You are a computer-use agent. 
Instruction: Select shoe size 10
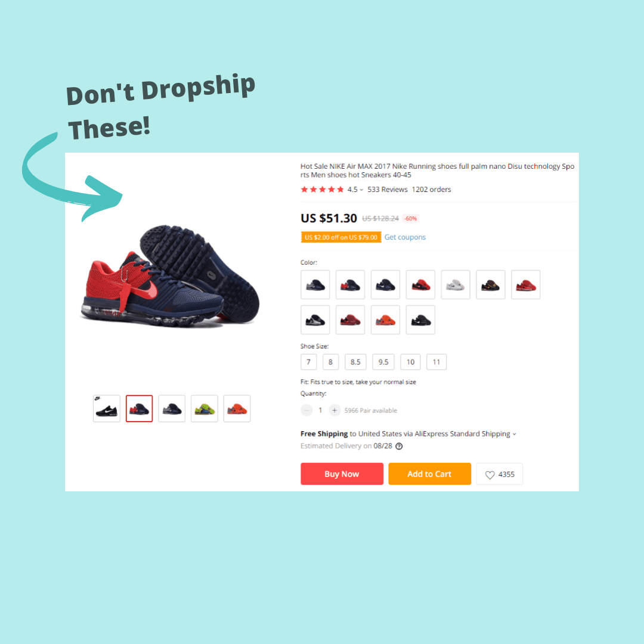(x=410, y=362)
